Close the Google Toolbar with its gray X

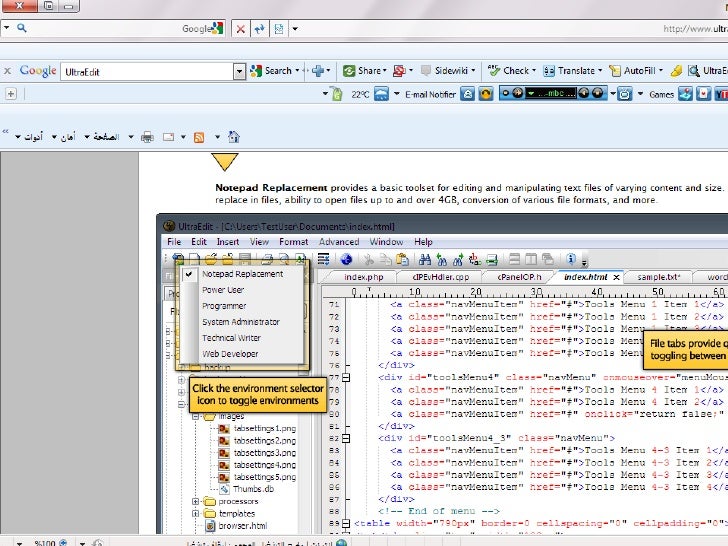coord(7,71)
